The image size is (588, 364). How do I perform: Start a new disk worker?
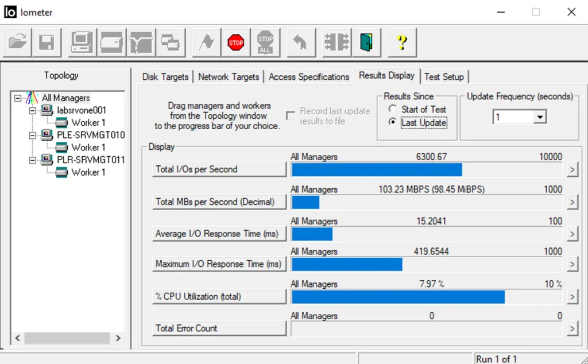(112, 42)
